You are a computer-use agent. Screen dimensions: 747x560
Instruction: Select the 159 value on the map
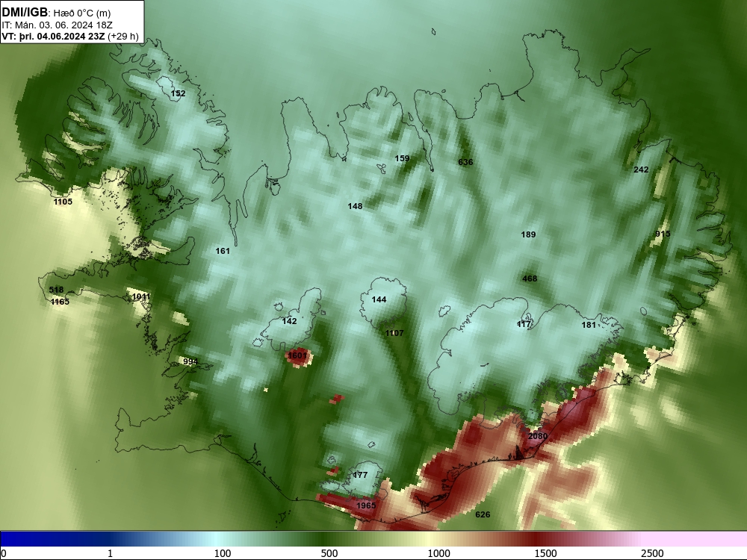click(x=402, y=158)
